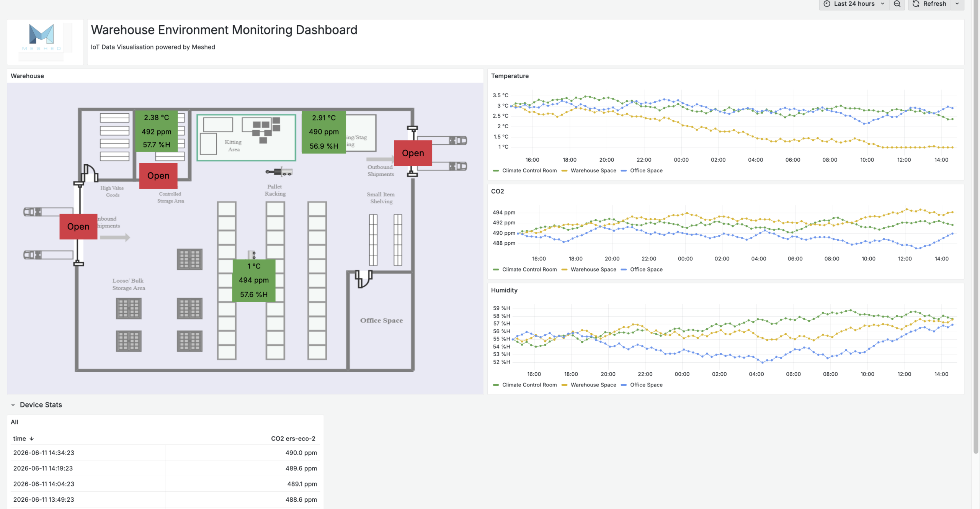Click the 489.1 ppm table value
Viewport: 980px width, 509px height.
click(x=302, y=484)
